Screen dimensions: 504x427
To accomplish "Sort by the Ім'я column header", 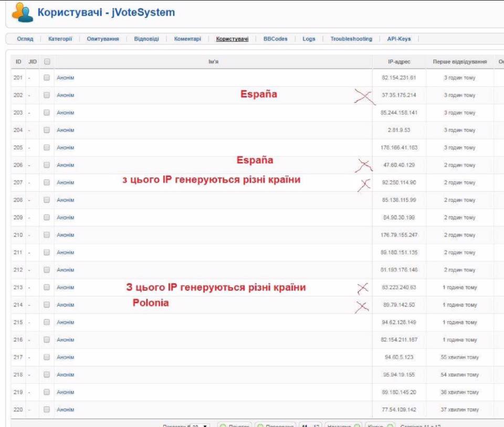I will point(213,62).
